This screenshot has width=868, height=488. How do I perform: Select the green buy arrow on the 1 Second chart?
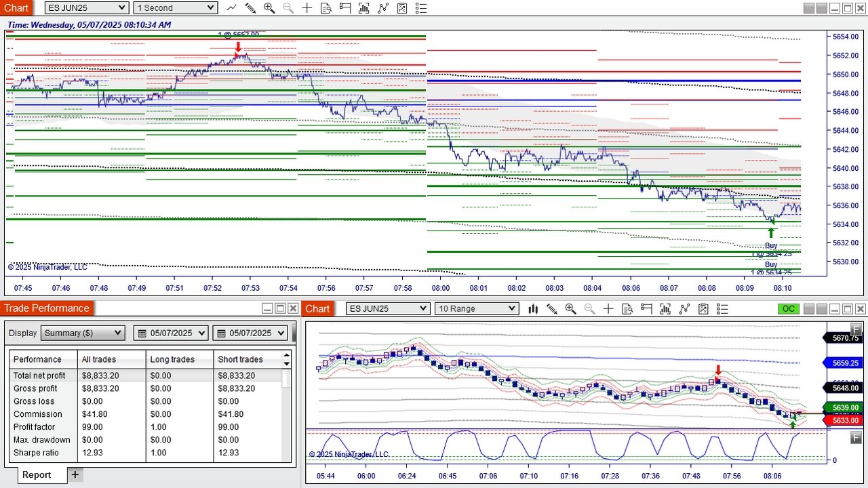(x=770, y=232)
